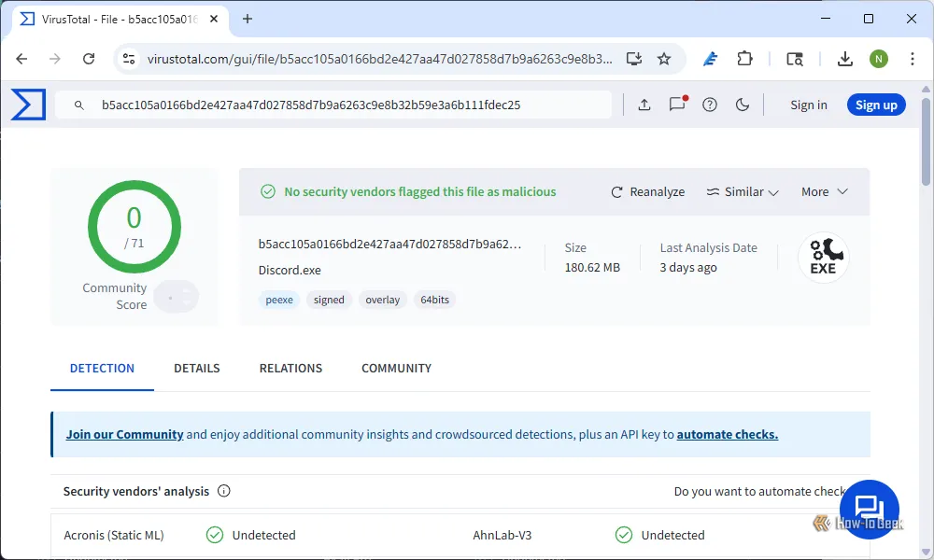934x560 pixels.
Task: Follow the automate checks link
Action: point(727,434)
